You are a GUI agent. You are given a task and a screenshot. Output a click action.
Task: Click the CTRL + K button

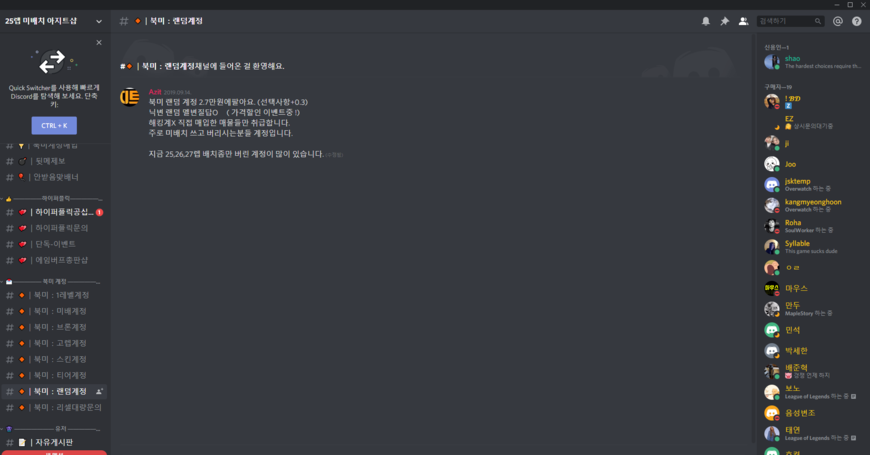[54, 125]
